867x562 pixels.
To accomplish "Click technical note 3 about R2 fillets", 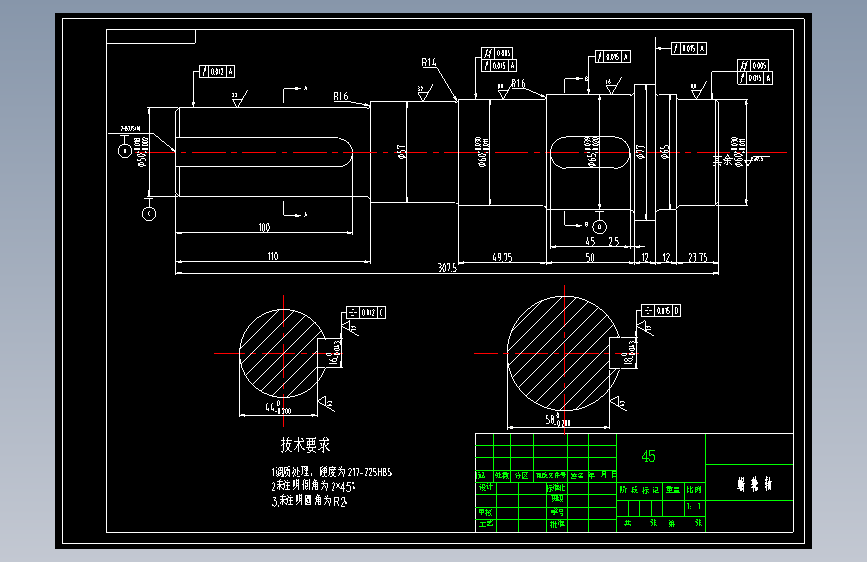I will tap(310, 501).
